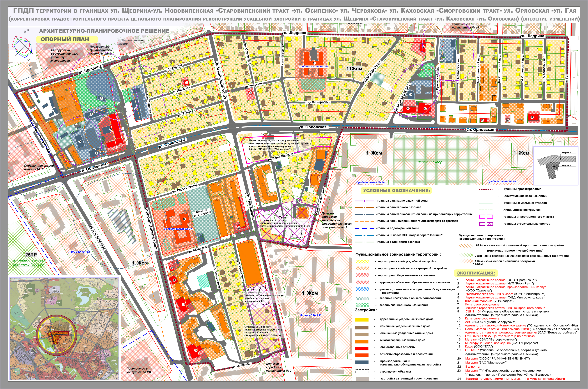Click the 'ЭКСПЛИКАЦИЯ:' heading
Viewport: 588px width, 389px height.
tap(476, 273)
